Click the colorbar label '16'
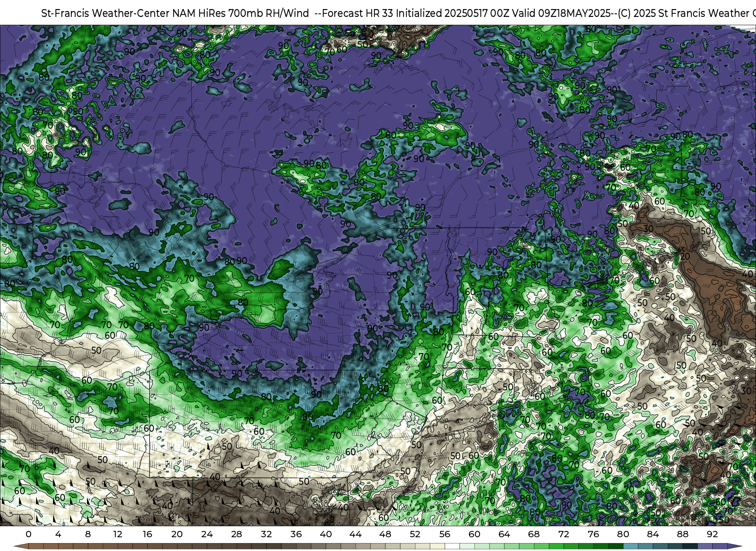 coord(147,534)
